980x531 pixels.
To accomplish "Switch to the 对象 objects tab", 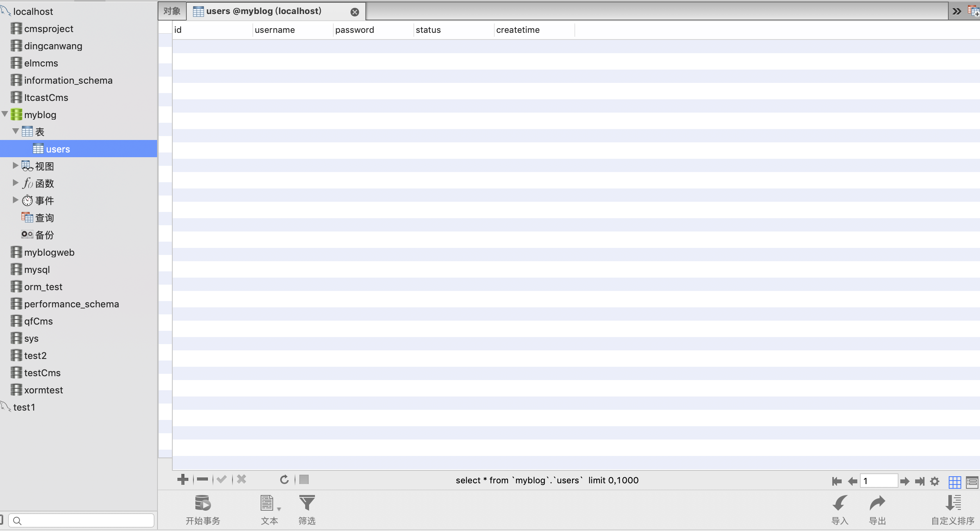I will (x=172, y=11).
